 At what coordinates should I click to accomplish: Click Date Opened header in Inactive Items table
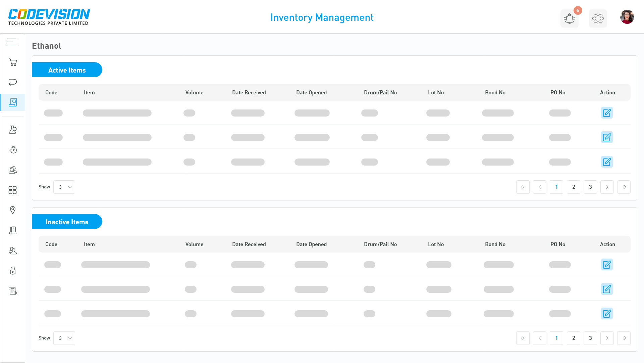[311, 244]
